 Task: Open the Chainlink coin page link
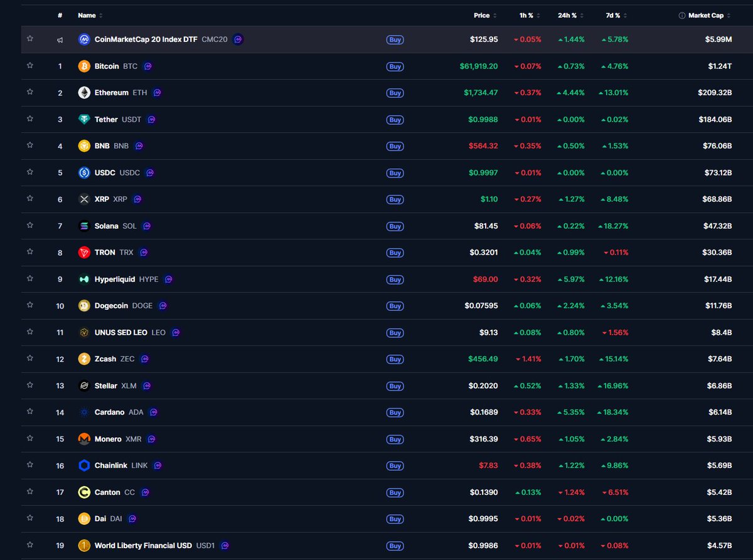(x=120, y=466)
